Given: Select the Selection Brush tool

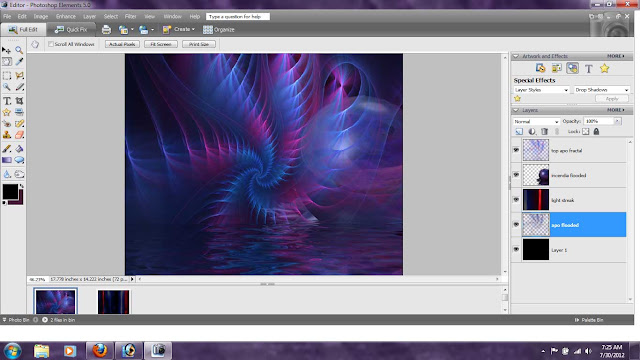Looking at the screenshot, I should point(19,87).
